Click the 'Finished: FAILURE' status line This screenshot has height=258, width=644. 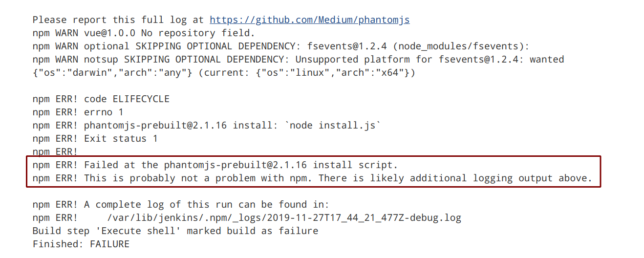[x=81, y=244]
